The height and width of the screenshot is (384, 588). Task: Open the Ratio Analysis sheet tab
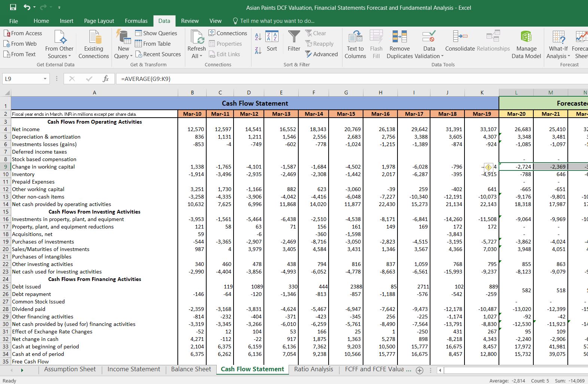pyautogui.click(x=313, y=369)
